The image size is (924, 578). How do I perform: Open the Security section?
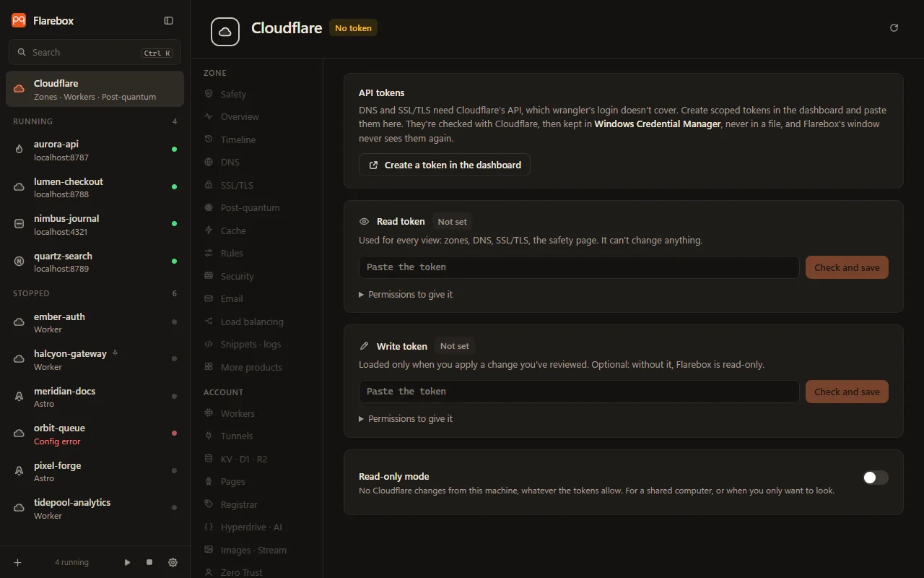click(256, 276)
